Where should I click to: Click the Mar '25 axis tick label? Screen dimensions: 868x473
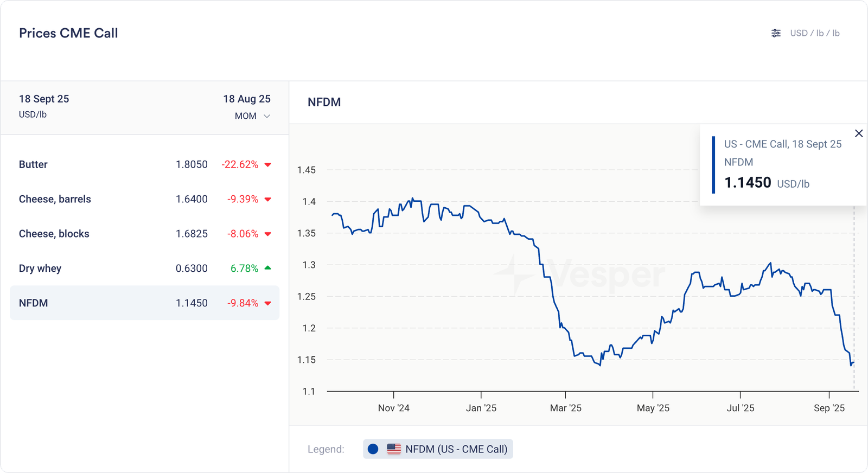coord(565,408)
